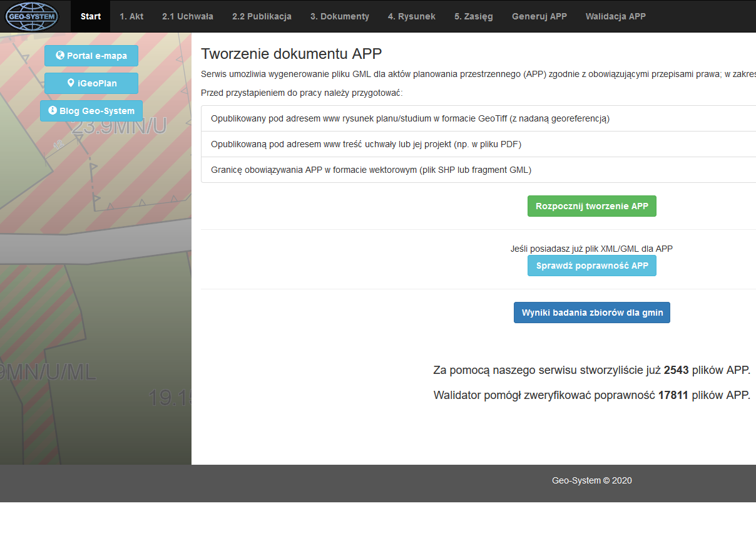
Task: Select the GeoTiff rysunek planu list item
Action: click(x=410, y=118)
